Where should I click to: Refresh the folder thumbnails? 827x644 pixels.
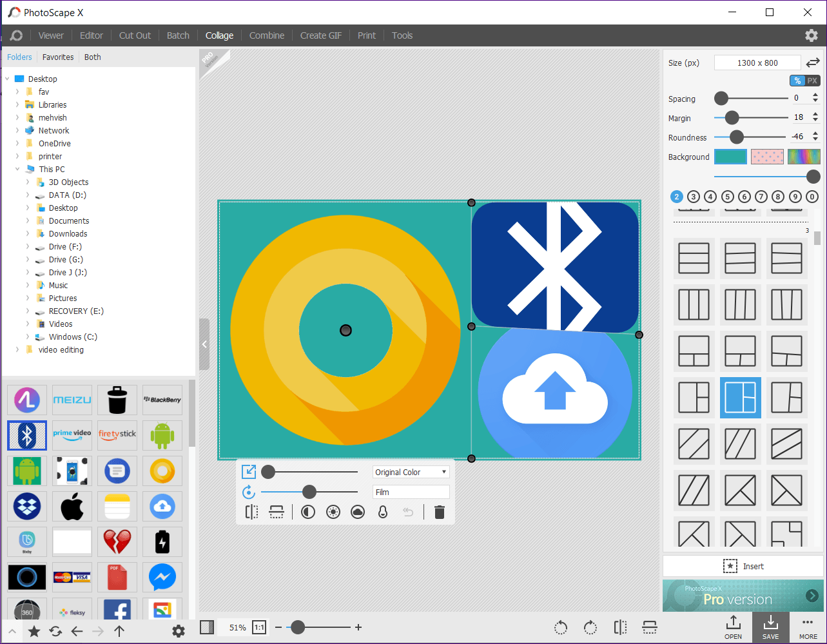pyautogui.click(x=55, y=632)
